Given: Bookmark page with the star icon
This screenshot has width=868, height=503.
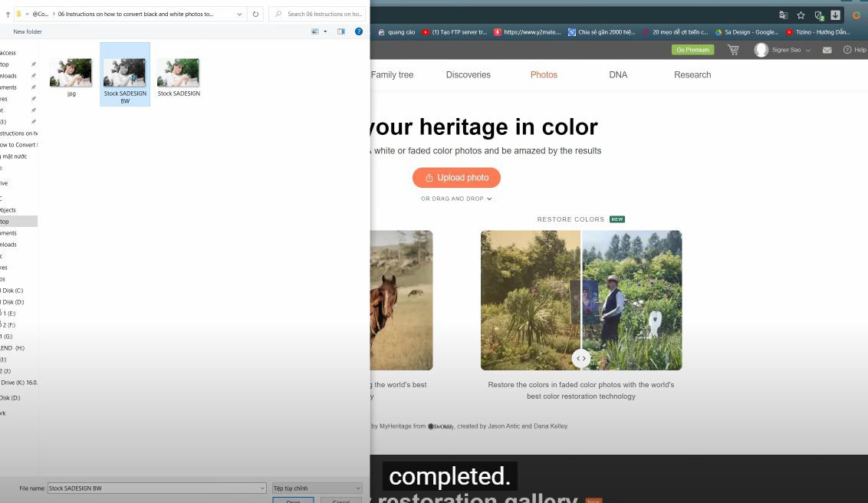Looking at the screenshot, I should (801, 15).
